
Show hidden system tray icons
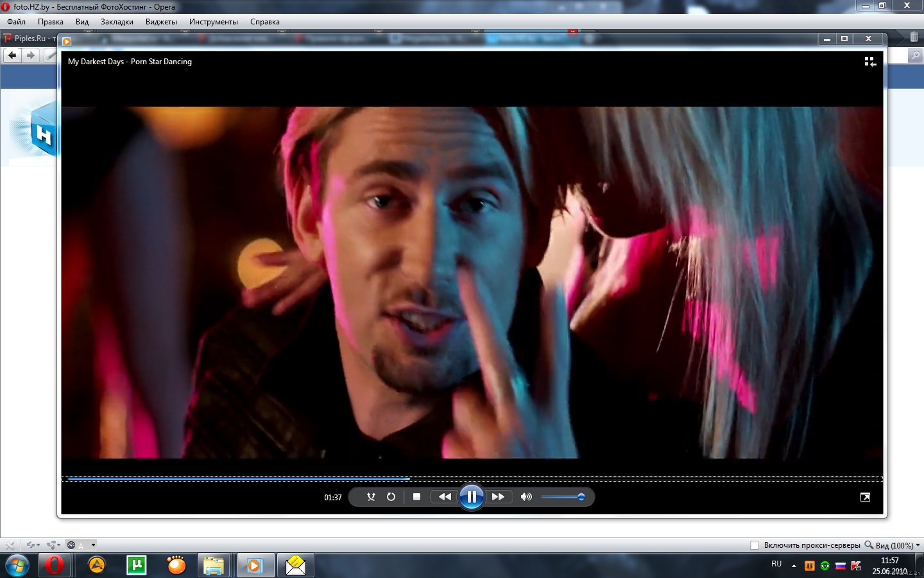click(x=794, y=566)
